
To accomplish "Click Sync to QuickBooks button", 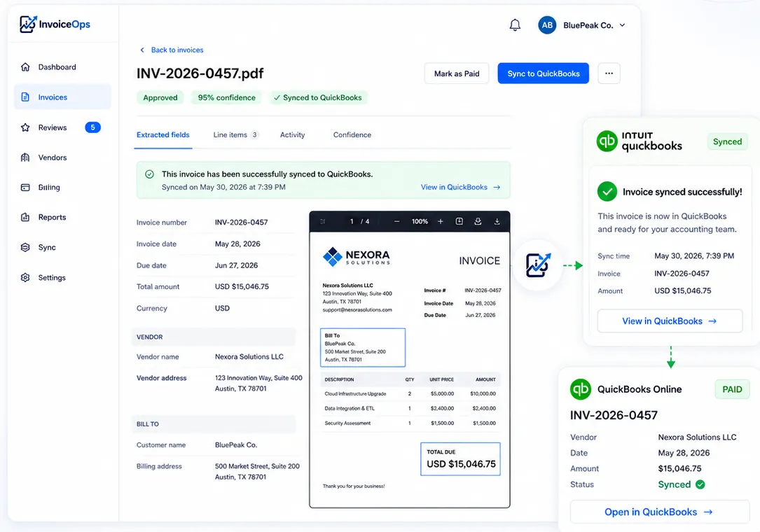I will 544,73.
